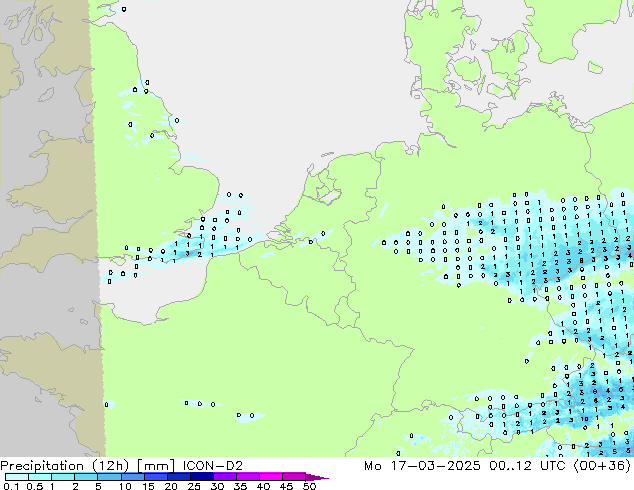Click the 40–45 mm magenta legend box
The image size is (634, 490).
[271, 477]
